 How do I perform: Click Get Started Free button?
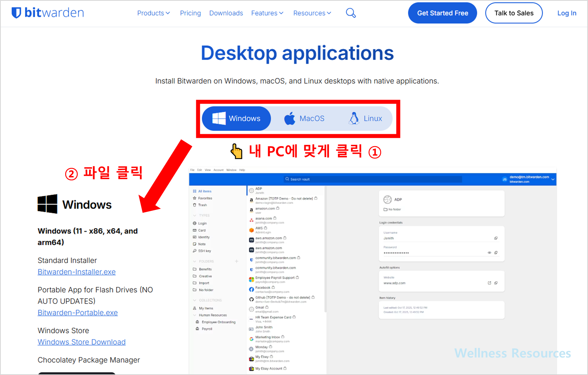point(442,13)
